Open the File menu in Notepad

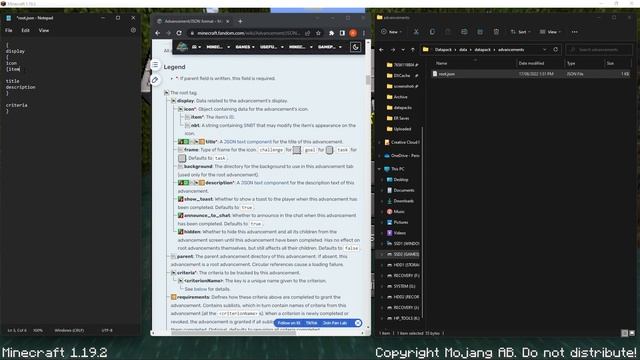coord(9,30)
